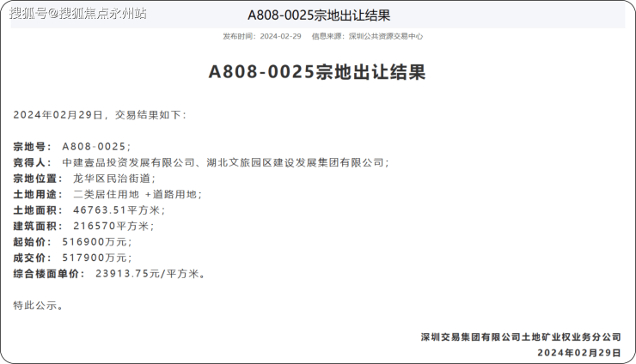Select the 起始价 516900万元 line

click(x=73, y=242)
